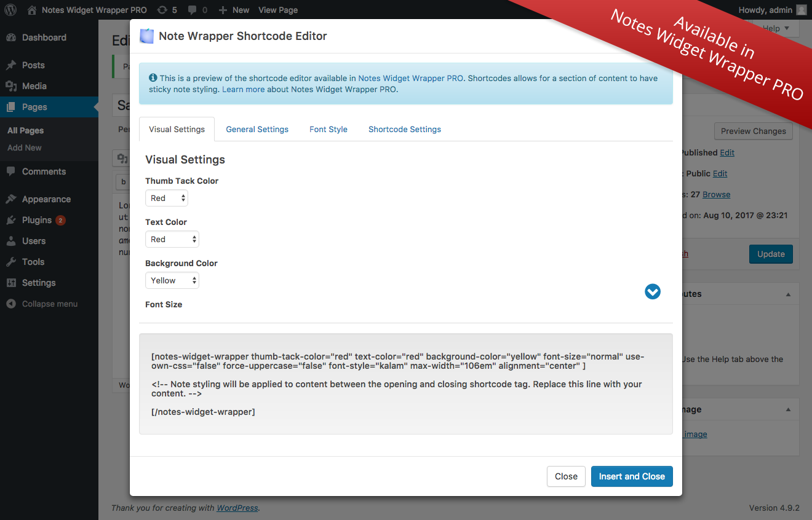The image size is (812, 520).
Task: Open the Thumb Tack Color dropdown
Action: click(167, 198)
